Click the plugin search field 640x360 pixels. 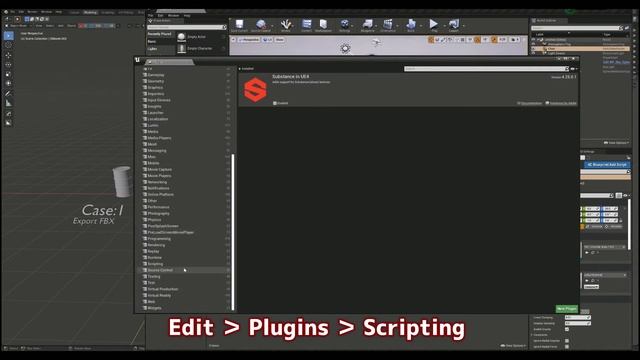pos(486,69)
